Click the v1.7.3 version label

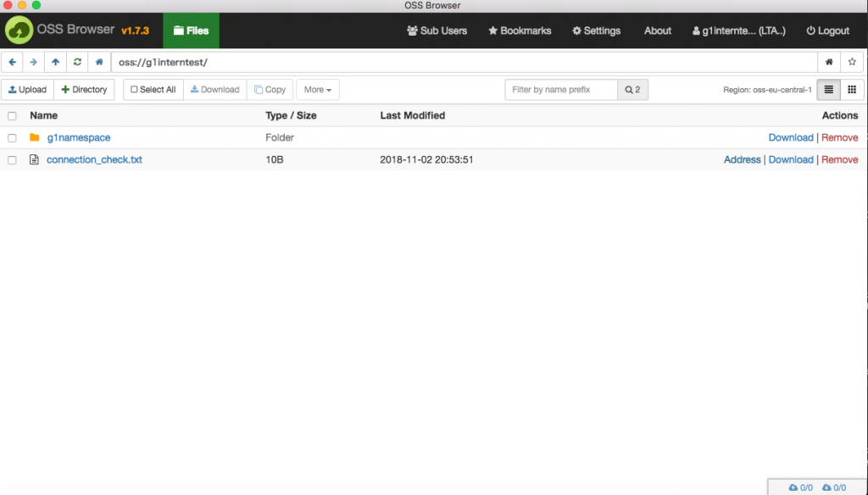click(x=135, y=31)
